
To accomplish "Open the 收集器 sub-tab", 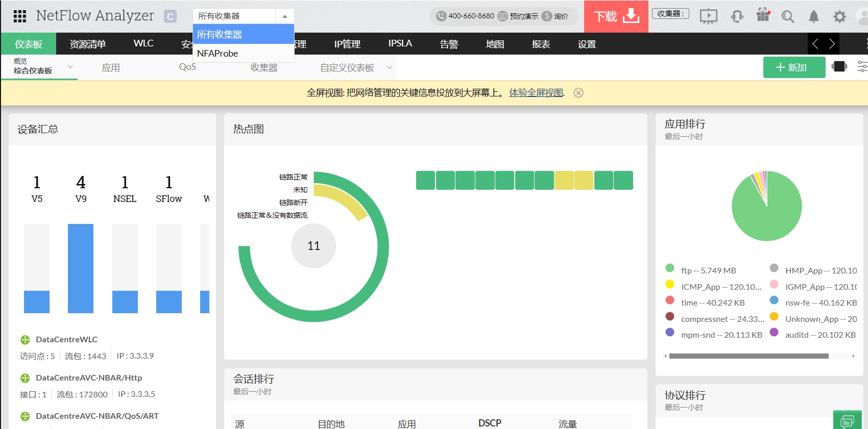I will pos(264,67).
